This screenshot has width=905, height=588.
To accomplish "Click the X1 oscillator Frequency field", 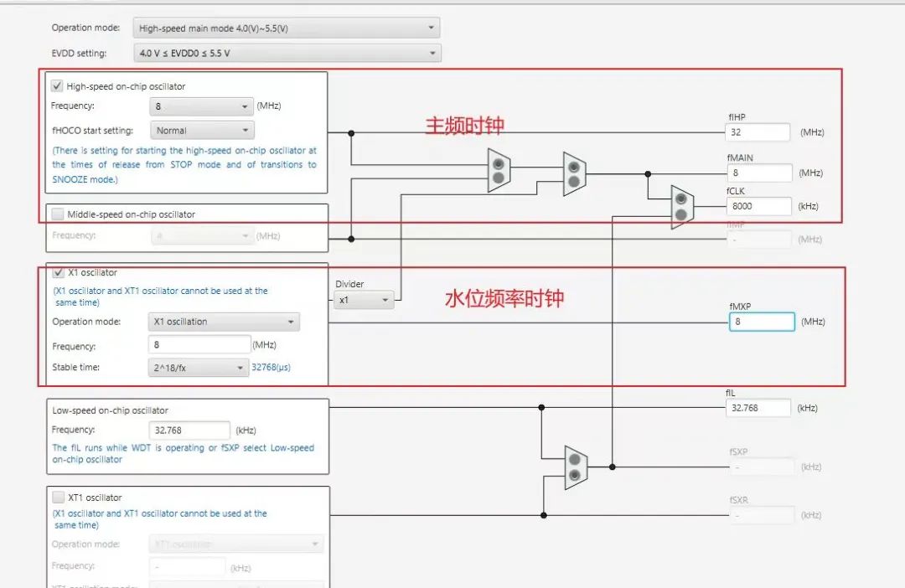I will (x=199, y=344).
